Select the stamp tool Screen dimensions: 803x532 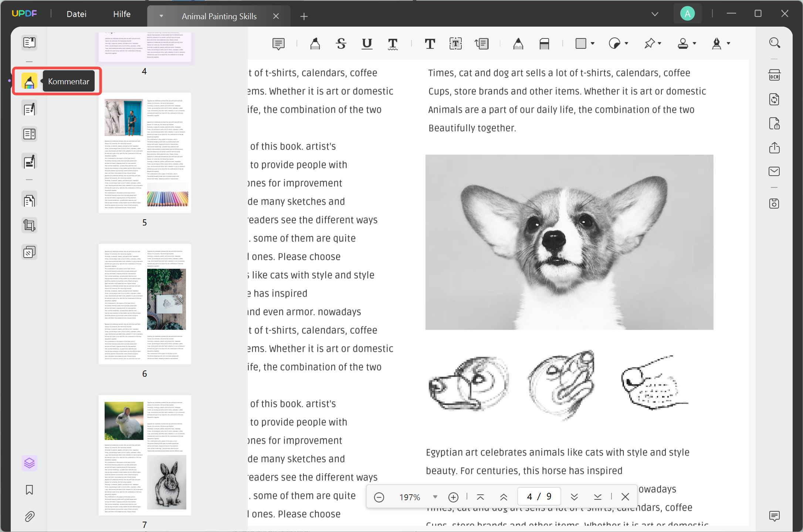coord(682,44)
